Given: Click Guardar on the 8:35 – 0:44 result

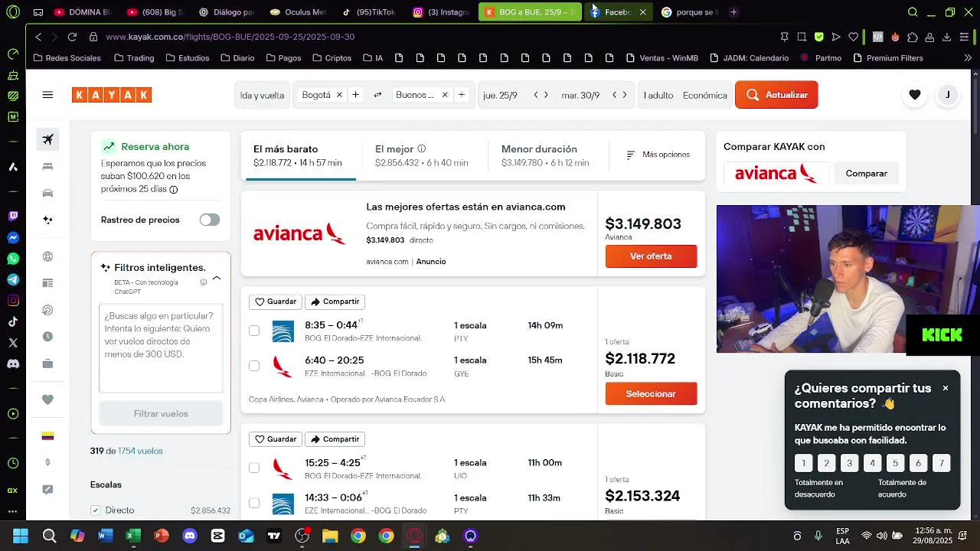Looking at the screenshot, I should coord(276,302).
